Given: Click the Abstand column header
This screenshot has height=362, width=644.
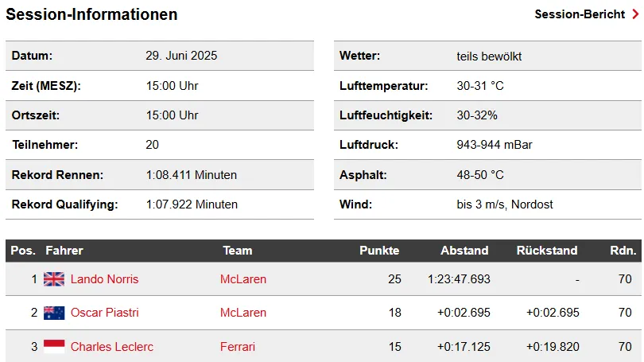Looking at the screenshot, I should click(464, 251).
